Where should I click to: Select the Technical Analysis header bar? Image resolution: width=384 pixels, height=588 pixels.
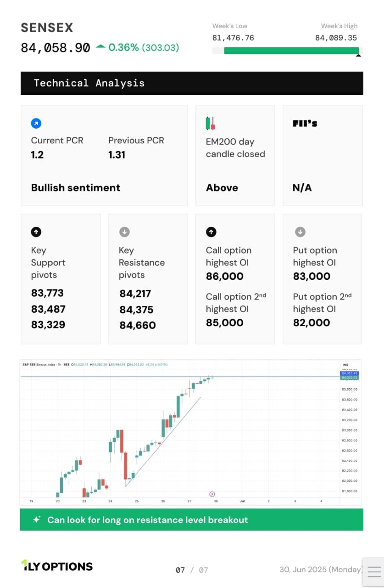click(192, 83)
